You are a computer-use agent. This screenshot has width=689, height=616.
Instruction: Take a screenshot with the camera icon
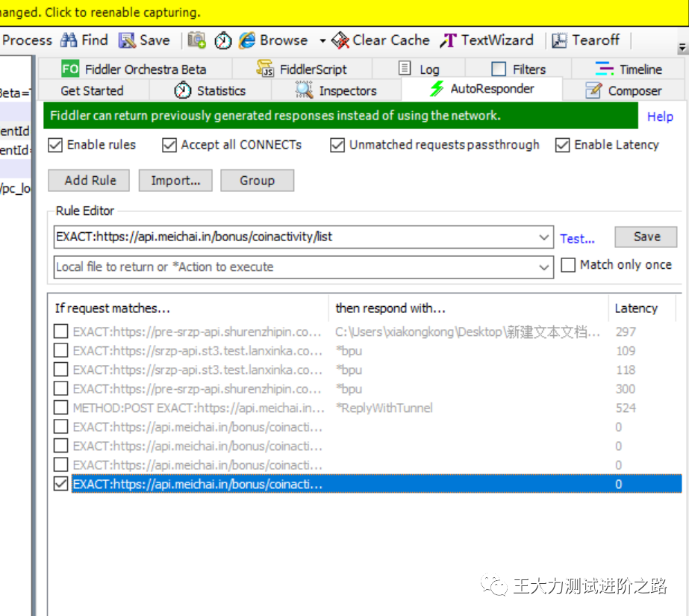(196, 40)
